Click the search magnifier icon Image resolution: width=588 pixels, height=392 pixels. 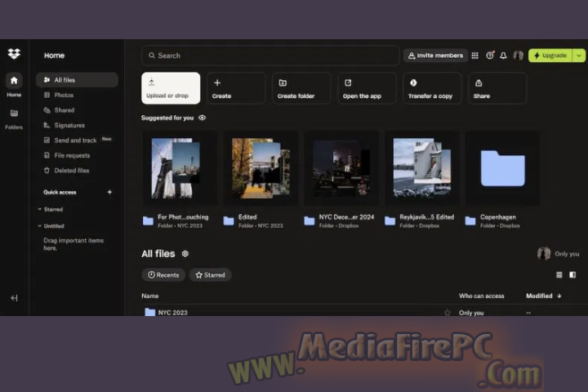(x=152, y=56)
